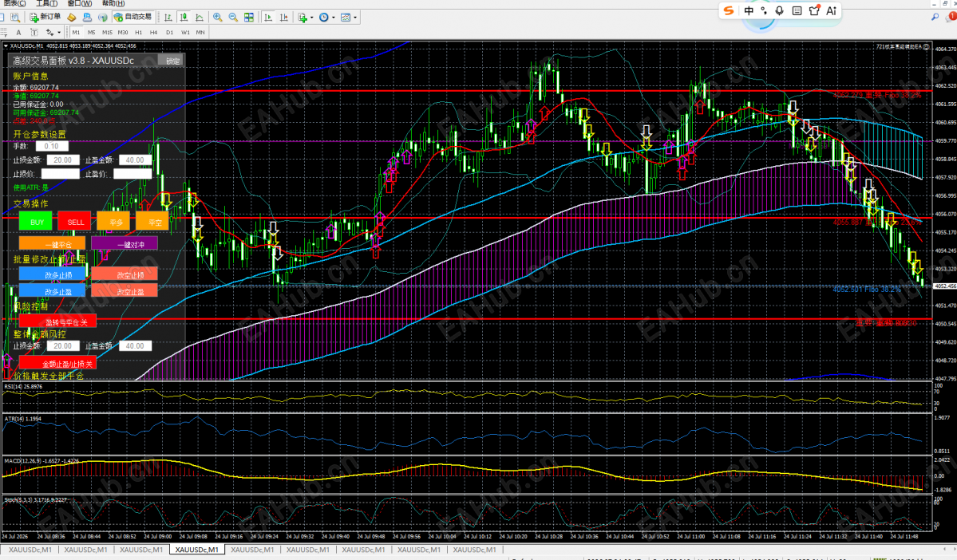Click the chart templates icon
The image size is (957, 560).
pyautogui.click(x=346, y=17)
